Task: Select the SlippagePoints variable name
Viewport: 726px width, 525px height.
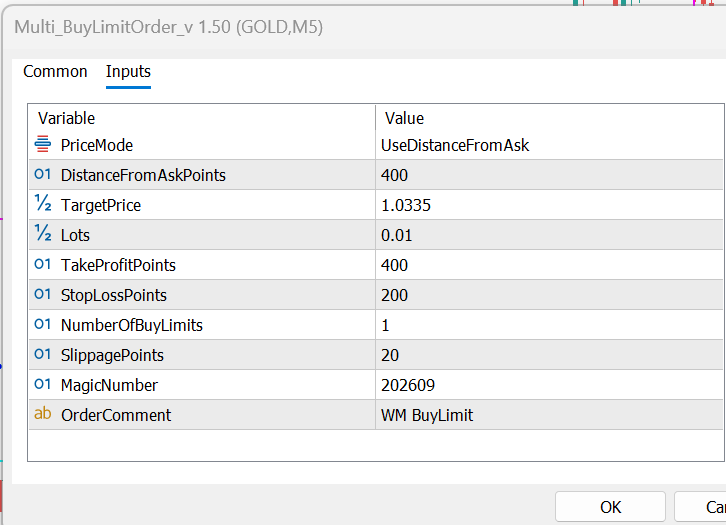Action: click(112, 355)
